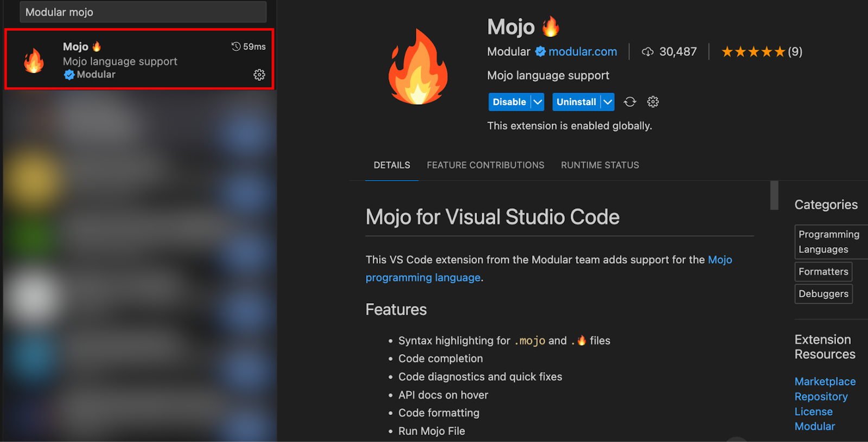This screenshot has width=868, height=442.
Task: Click the 'Categories' heading
Action: 826,205
